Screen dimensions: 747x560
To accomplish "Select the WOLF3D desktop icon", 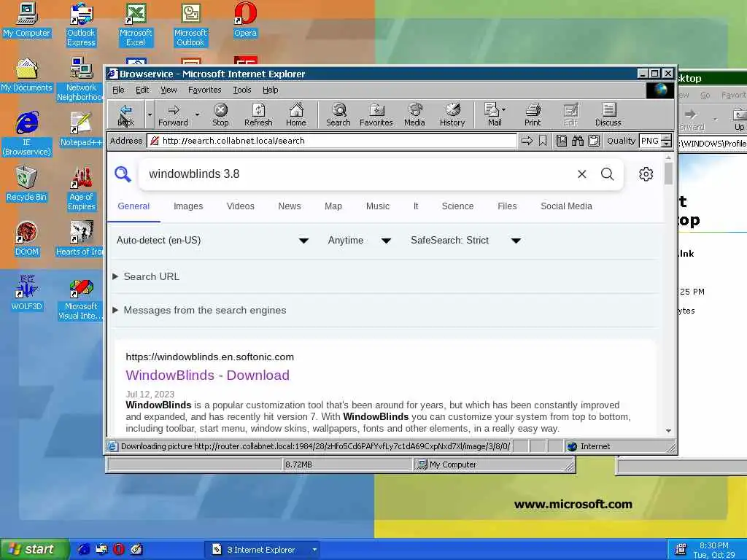I will 27,293.
